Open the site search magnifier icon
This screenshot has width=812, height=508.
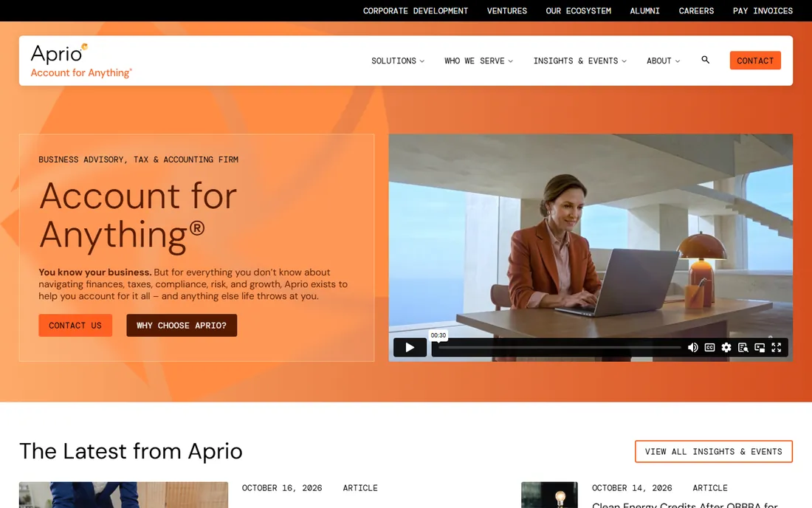tap(705, 60)
